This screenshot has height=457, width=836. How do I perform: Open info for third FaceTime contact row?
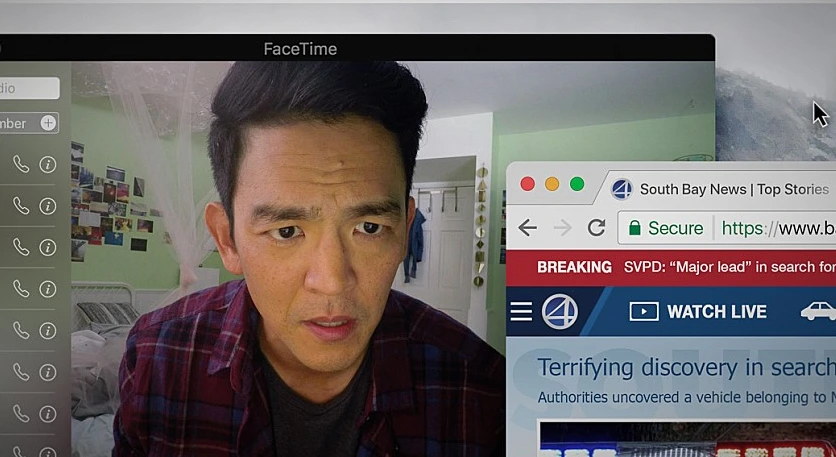click(x=47, y=247)
